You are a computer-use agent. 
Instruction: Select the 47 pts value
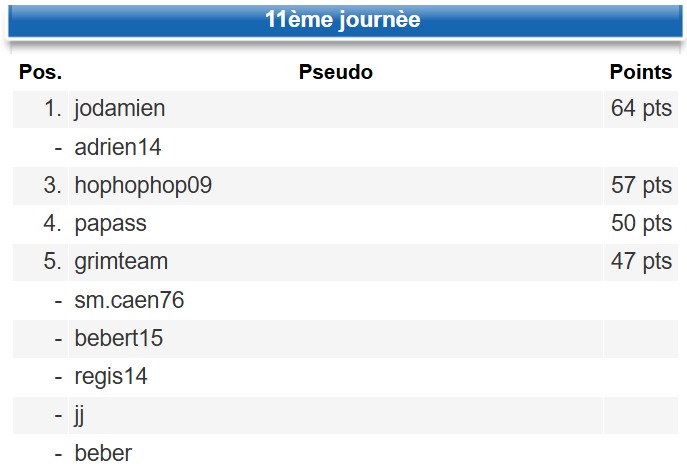coord(641,261)
